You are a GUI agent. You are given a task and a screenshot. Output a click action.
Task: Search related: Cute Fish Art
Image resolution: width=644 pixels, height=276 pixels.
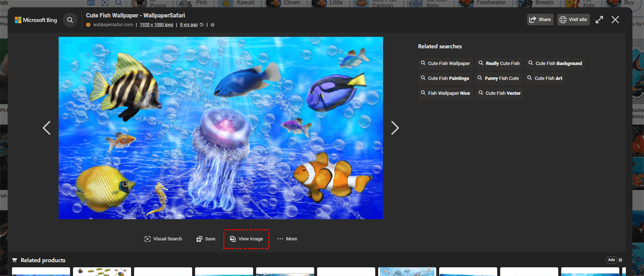click(x=545, y=78)
